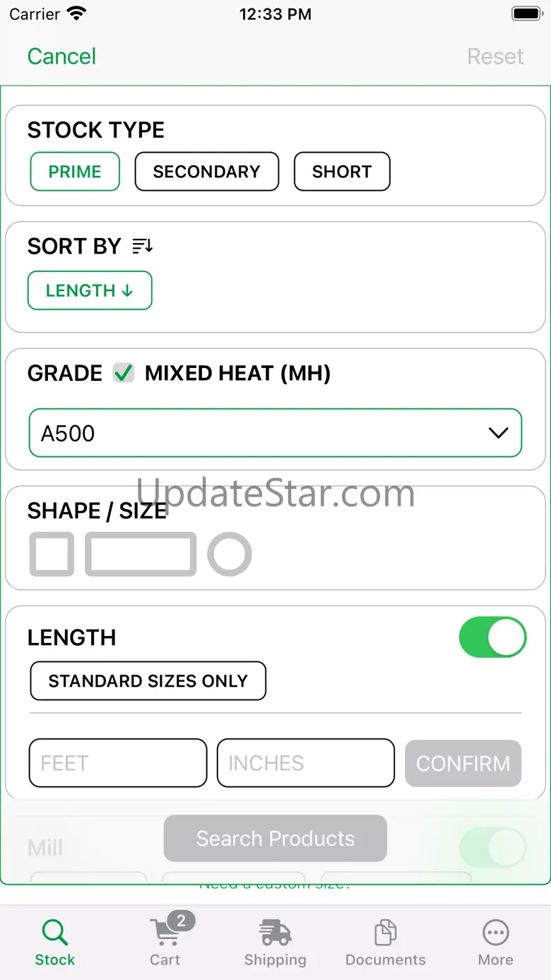The width and height of the screenshot is (551, 980).
Task: Tap Cancel to dismiss filters
Action: 61,57
